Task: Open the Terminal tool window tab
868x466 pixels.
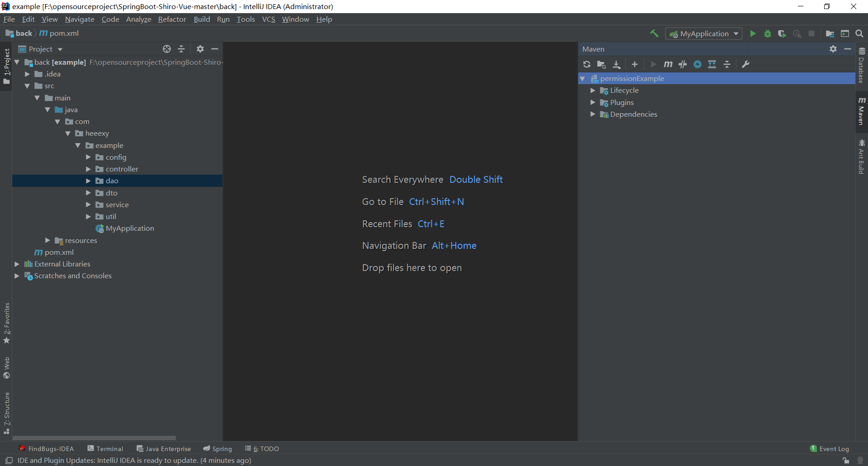Action: point(105,448)
